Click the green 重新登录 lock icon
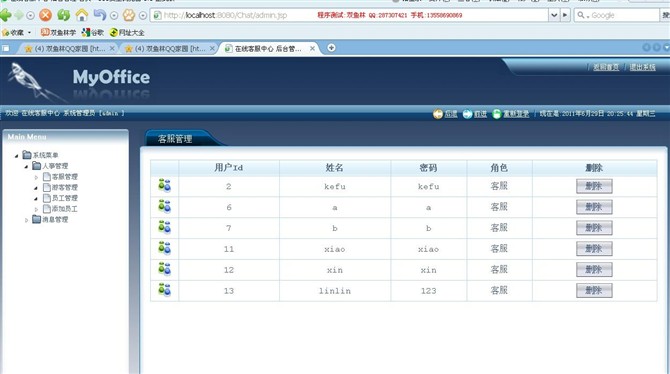This screenshot has width=670, height=374. [x=497, y=114]
